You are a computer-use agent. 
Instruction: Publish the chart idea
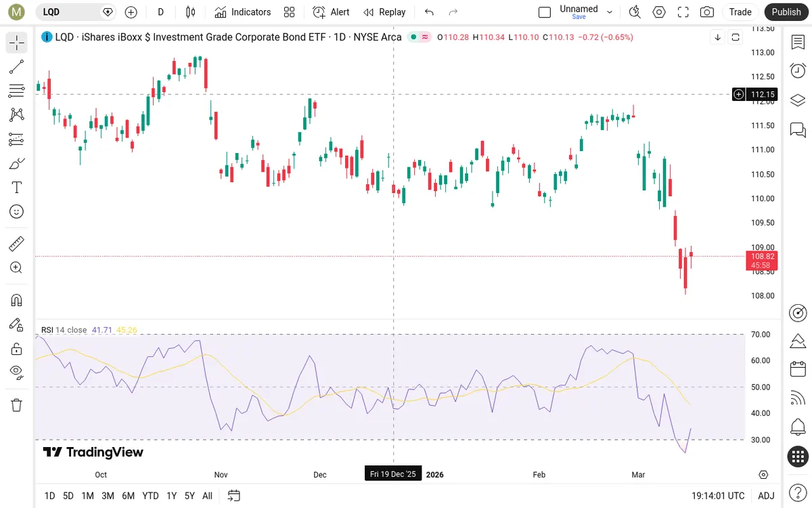[786, 12]
